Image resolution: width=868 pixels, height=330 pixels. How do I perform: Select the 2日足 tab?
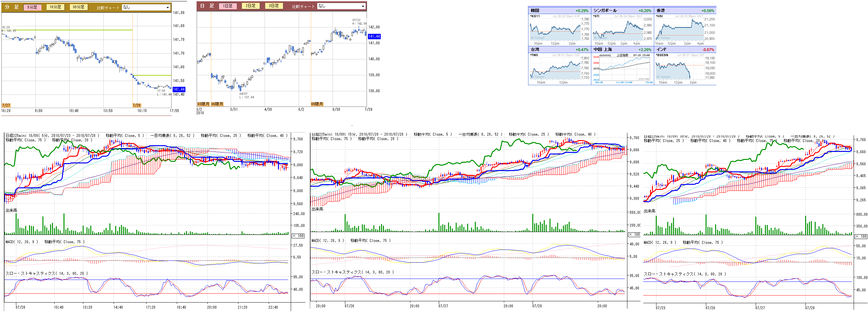pyautogui.click(x=251, y=6)
